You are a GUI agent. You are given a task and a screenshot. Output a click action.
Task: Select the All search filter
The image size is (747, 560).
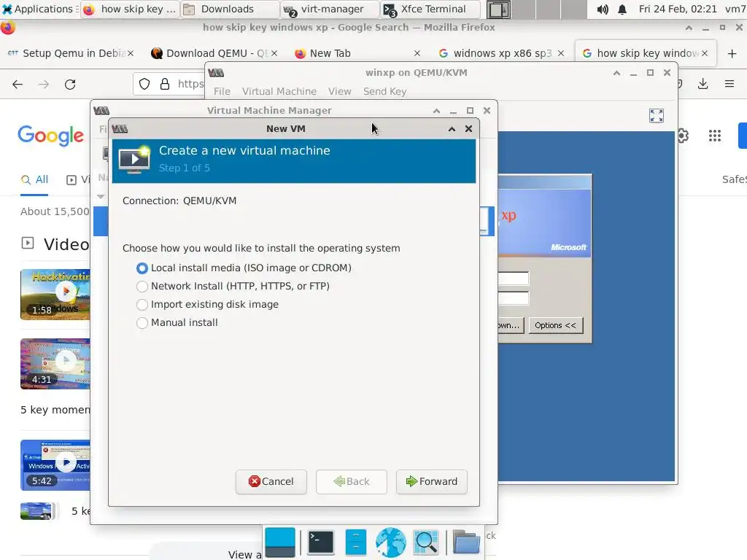(34, 180)
